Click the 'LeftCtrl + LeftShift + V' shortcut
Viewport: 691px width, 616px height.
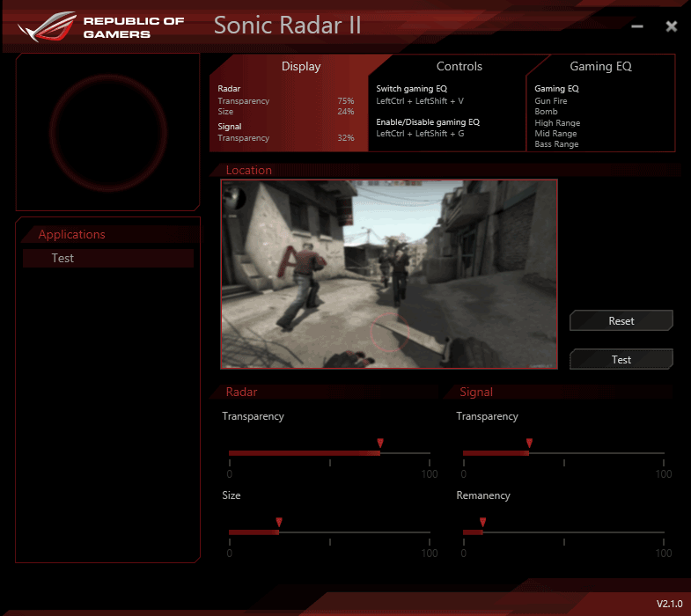(420, 101)
